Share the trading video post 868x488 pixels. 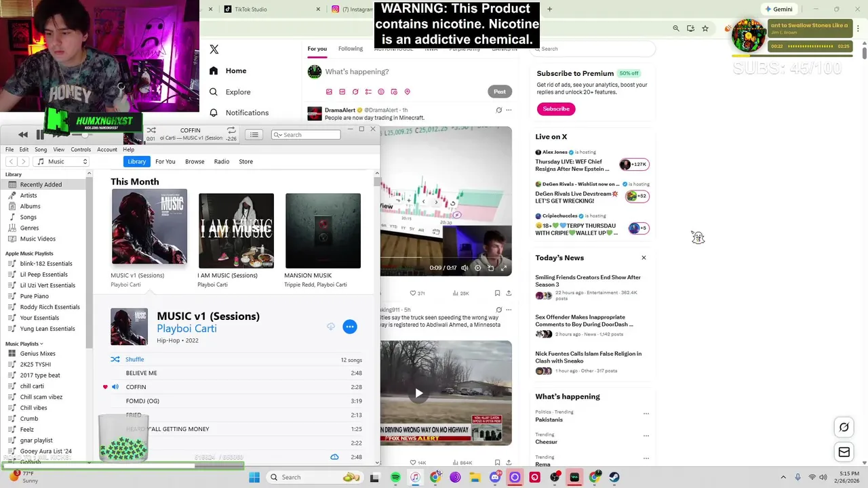click(509, 293)
